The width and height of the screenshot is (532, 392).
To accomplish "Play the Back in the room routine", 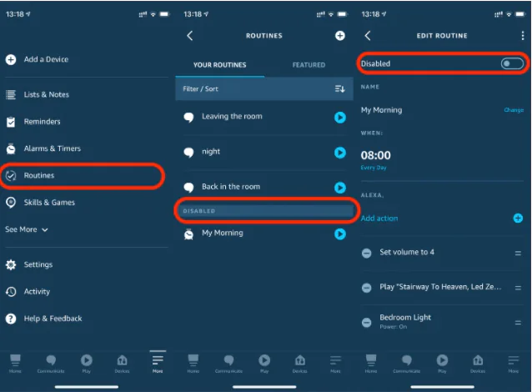I will coord(340,188).
